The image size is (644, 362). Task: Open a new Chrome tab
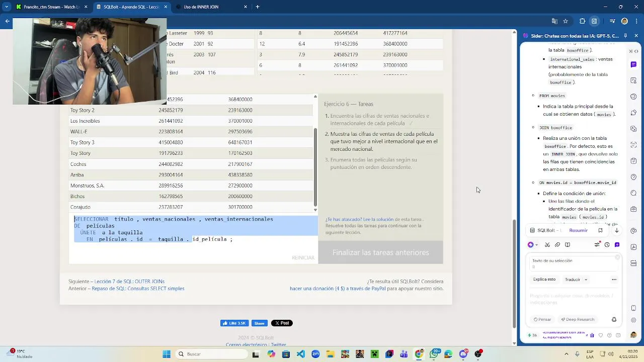[258, 7]
